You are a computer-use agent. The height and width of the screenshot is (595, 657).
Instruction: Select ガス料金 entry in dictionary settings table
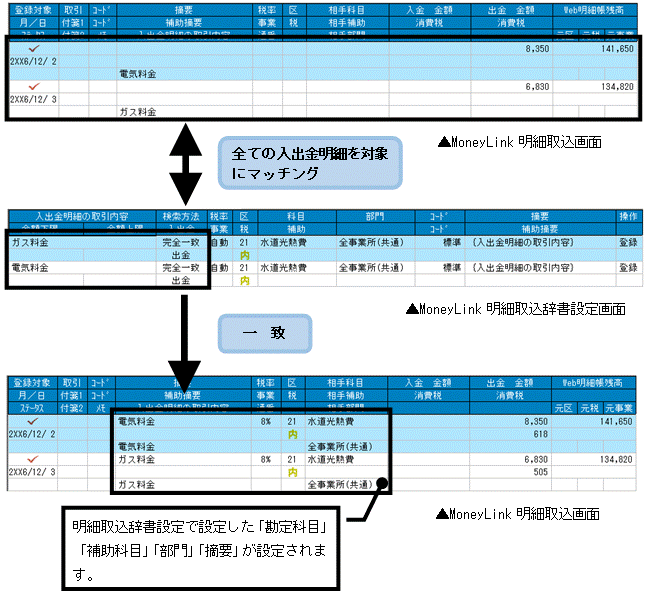pyautogui.click(x=30, y=242)
